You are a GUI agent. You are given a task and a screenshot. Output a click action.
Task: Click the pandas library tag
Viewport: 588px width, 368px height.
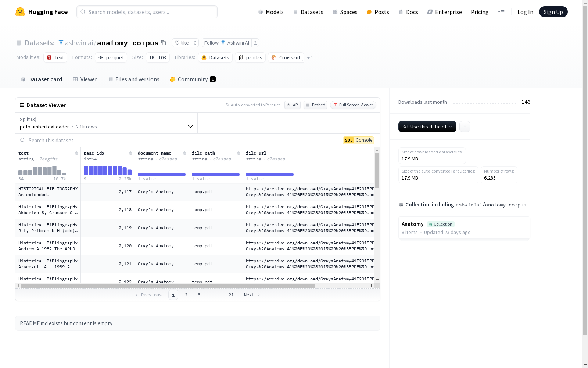pos(250,57)
